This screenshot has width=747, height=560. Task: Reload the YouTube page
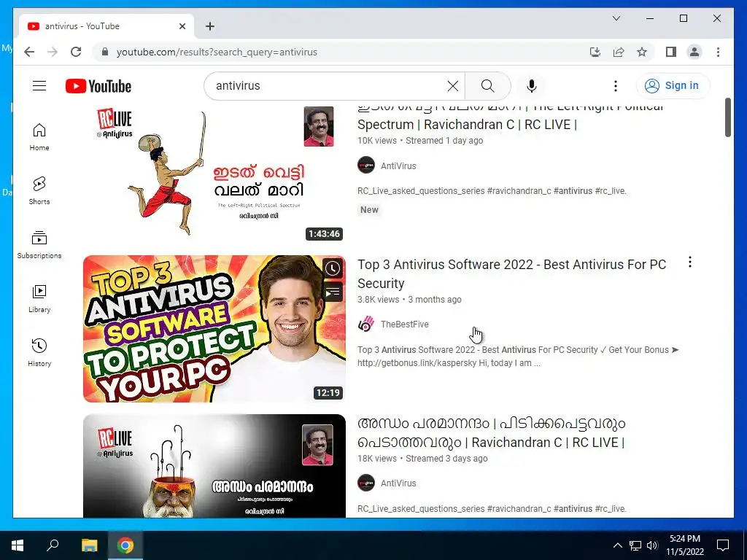point(76,52)
